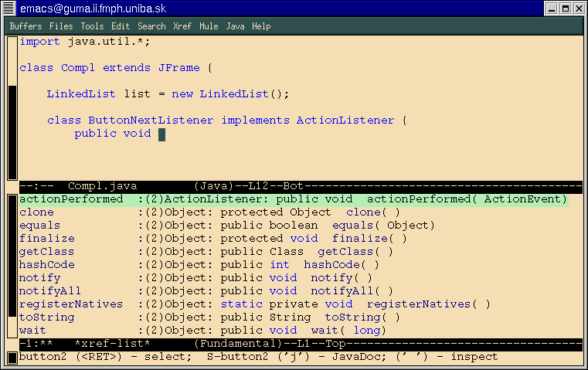Image resolution: width=588 pixels, height=370 pixels.
Task: Open the Help menu
Action: coord(261,26)
